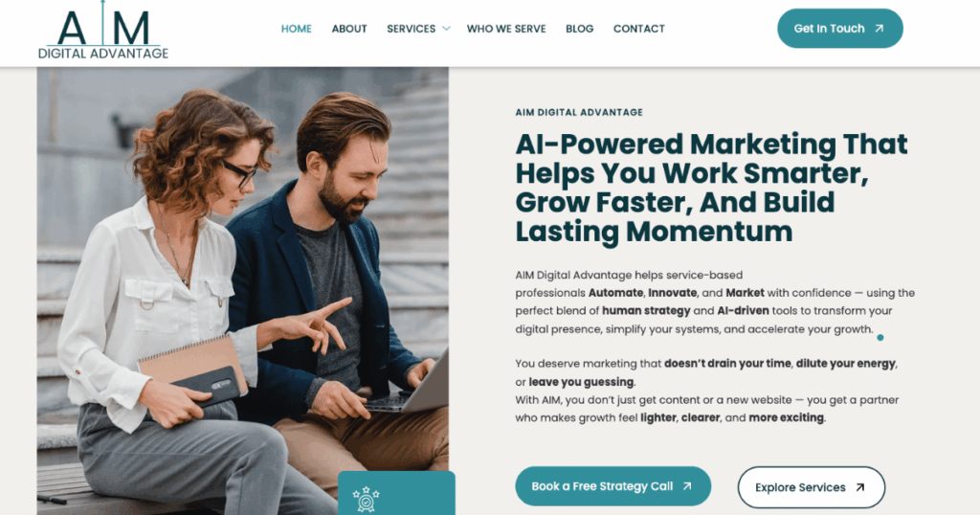Click the AI-Powered Marketing headline
The height and width of the screenshot is (515, 980).
click(x=711, y=188)
